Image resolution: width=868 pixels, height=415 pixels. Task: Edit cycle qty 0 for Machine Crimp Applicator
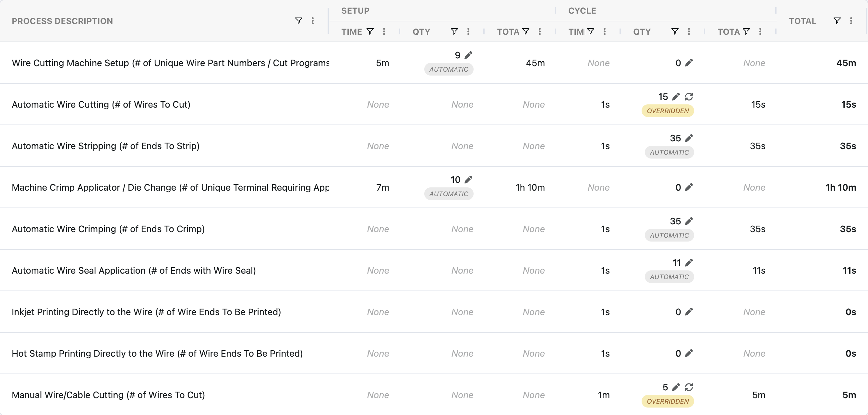tap(689, 187)
